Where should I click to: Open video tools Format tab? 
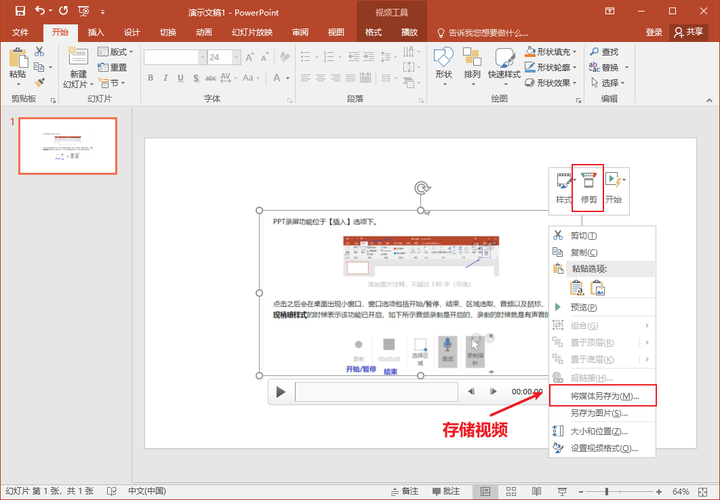pos(373,32)
